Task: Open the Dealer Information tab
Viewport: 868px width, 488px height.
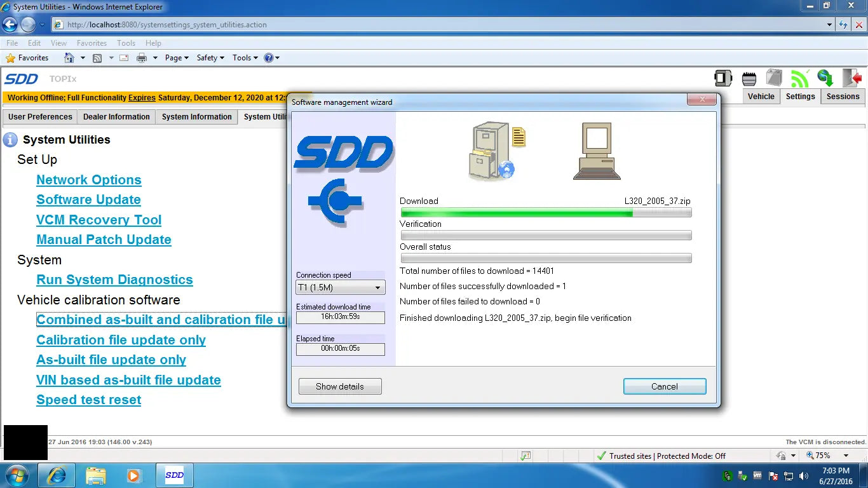Action: click(x=116, y=117)
